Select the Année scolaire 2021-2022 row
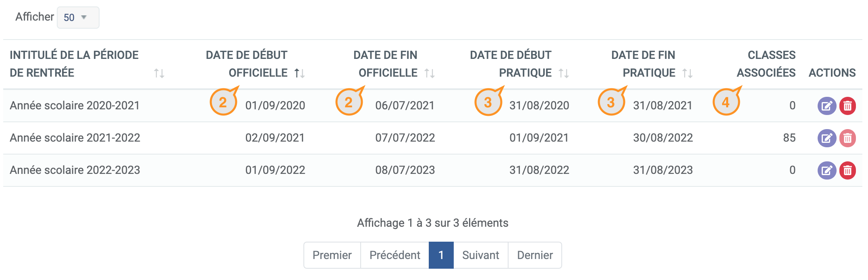The width and height of the screenshot is (868, 280). (433, 138)
